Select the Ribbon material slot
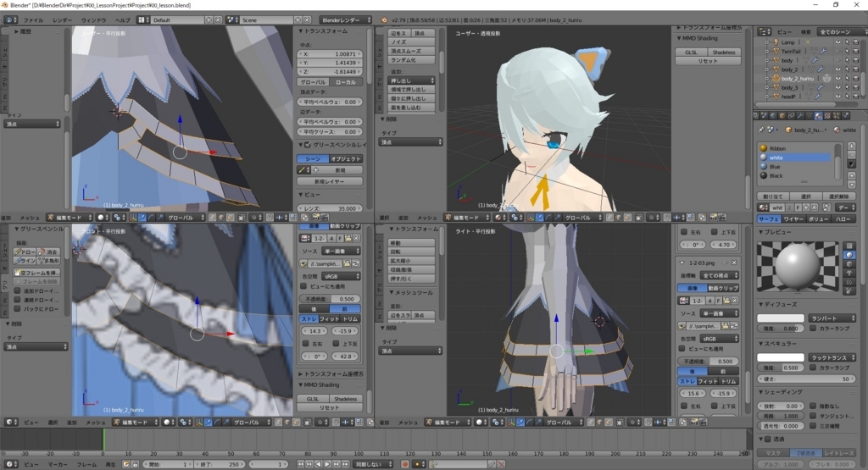This screenshot has width=868, height=470. 796,148
